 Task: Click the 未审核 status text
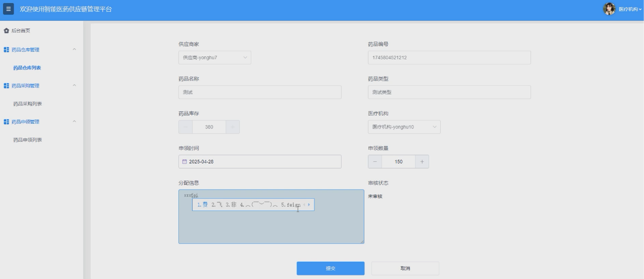(x=375, y=196)
